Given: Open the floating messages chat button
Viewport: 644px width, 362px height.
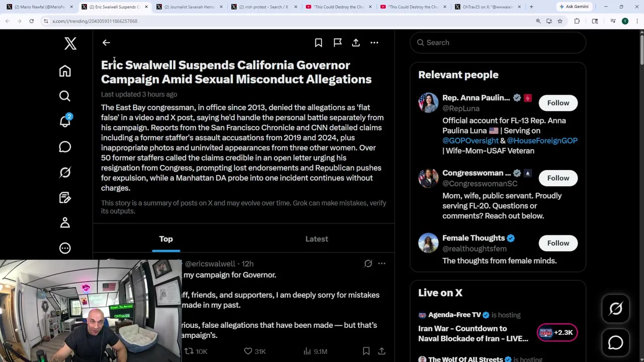Looking at the screenshot, I should click(x=616, y=343).
